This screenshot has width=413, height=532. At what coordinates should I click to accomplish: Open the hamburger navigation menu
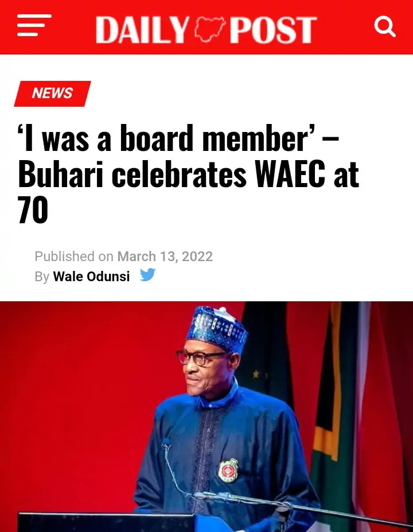tap(34, 26)
